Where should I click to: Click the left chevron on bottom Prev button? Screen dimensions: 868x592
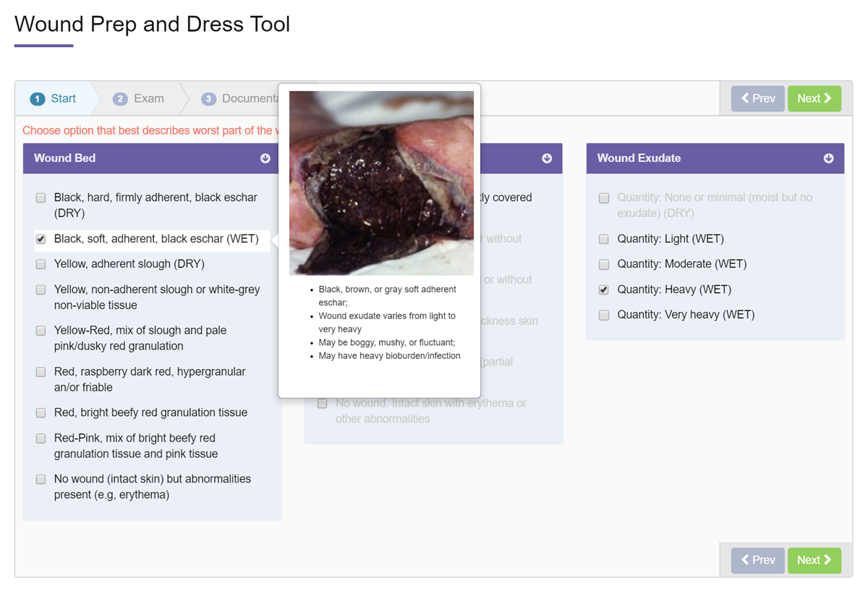click(x=746, y=559)
